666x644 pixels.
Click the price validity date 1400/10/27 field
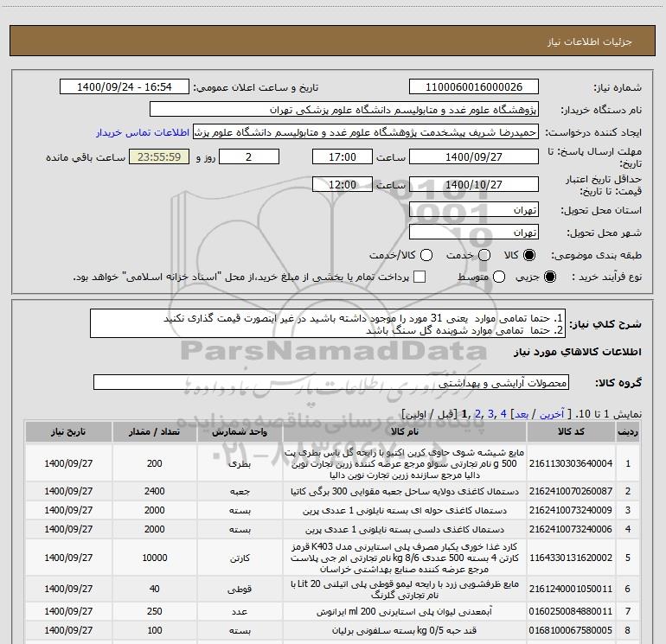pyautogui.click(x=474, y=184)
